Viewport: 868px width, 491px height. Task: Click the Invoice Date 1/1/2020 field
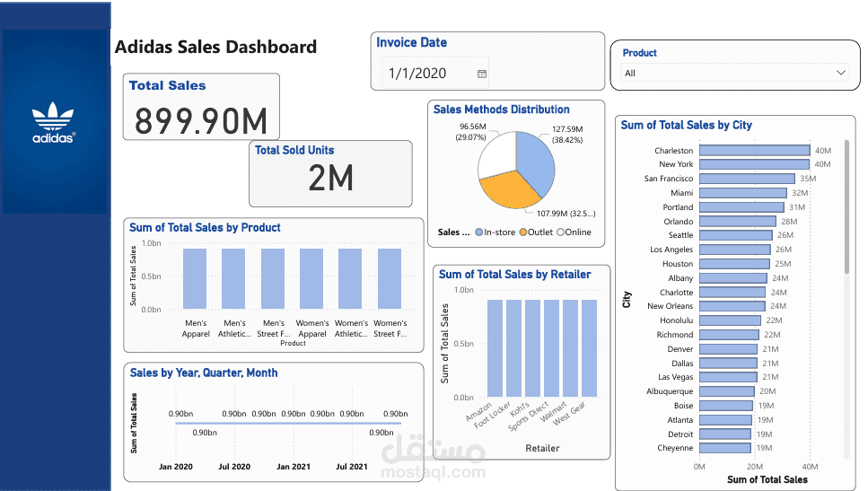click(x=436, y=73)
